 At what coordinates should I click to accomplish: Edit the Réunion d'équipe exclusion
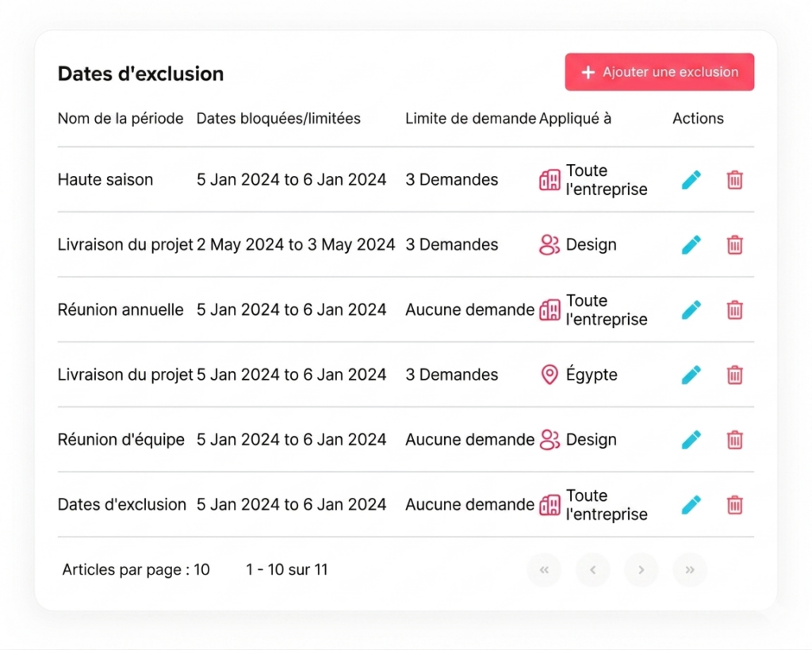coord(691,440)
